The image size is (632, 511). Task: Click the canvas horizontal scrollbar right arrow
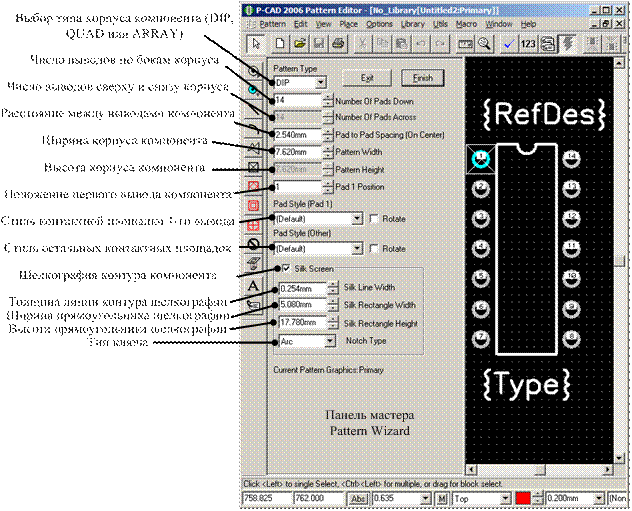(608, 470)
